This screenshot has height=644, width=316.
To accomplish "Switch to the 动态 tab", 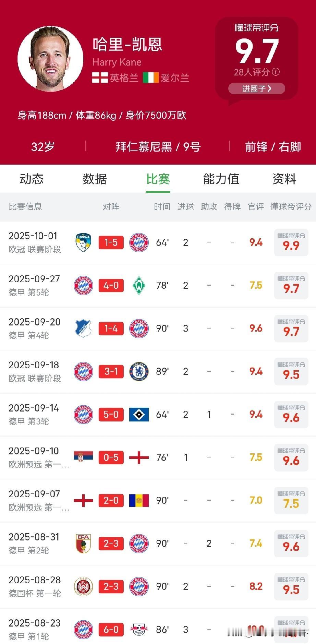I will point(32,179).
